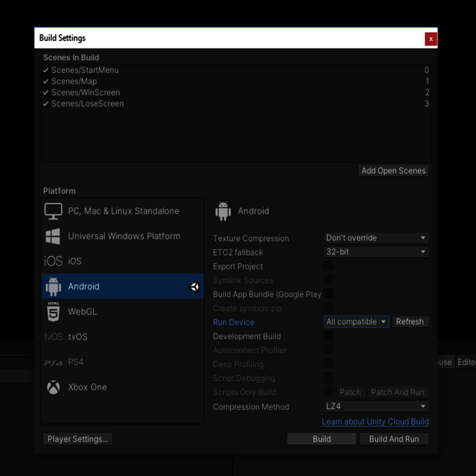Toggle the Create symbols.zip checkbox

328,308
